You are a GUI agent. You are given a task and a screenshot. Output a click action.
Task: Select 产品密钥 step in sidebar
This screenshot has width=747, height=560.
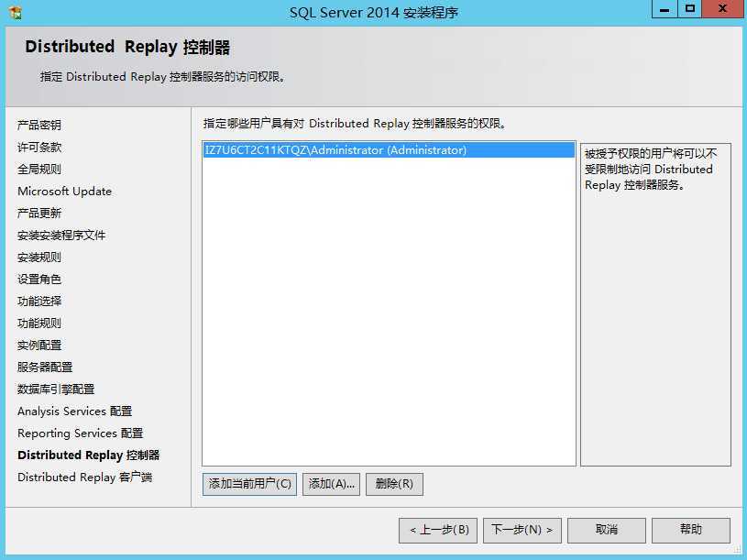coord(39,126)
